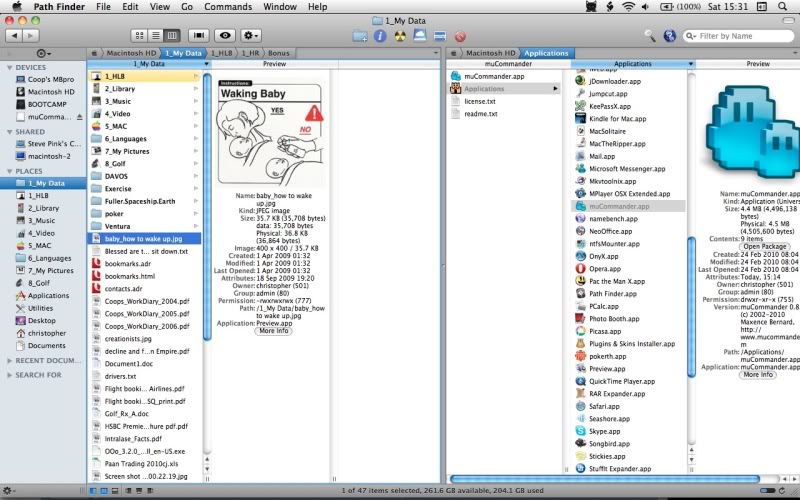Switch to column view mode
This screenshot has height=500, width=800.
[x=172, y=35]
